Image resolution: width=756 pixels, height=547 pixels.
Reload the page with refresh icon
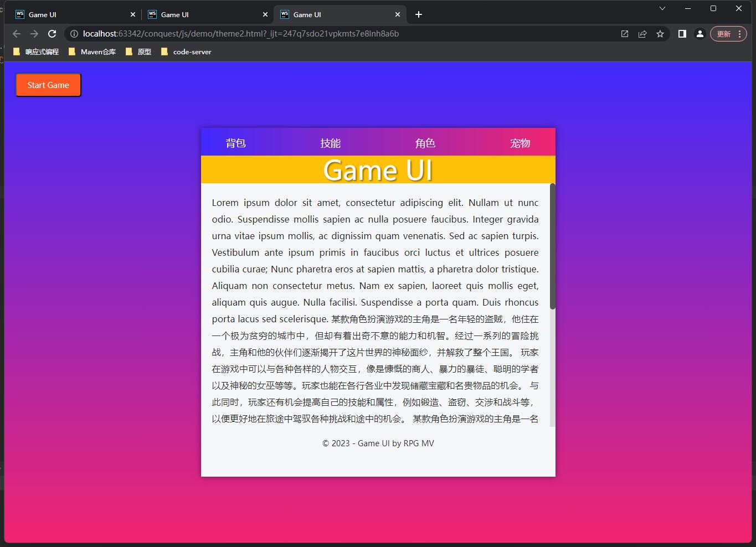click(x=52, y=34)
